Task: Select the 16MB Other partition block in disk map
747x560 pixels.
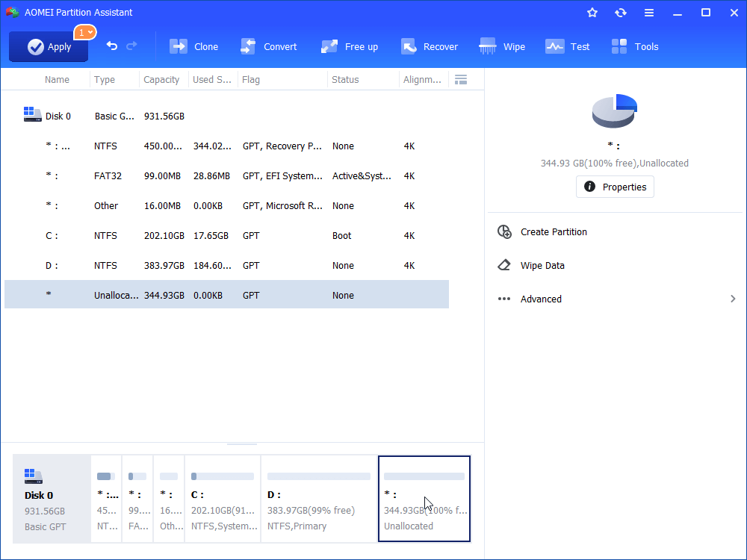Action: pyautogui.click(x=169, y=499)
